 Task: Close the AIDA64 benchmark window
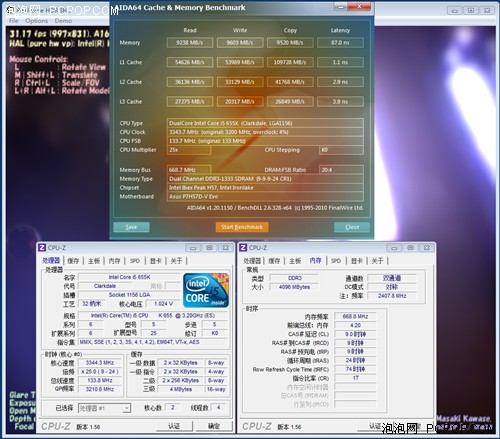coord(359,6)
